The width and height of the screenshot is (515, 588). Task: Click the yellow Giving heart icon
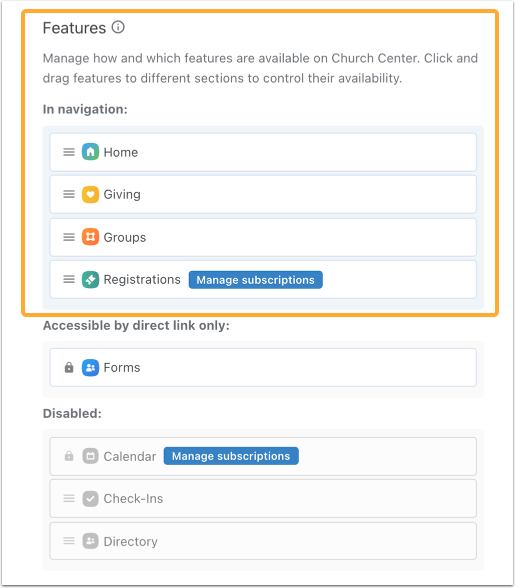pyautogui.click(x=90, y=194)
